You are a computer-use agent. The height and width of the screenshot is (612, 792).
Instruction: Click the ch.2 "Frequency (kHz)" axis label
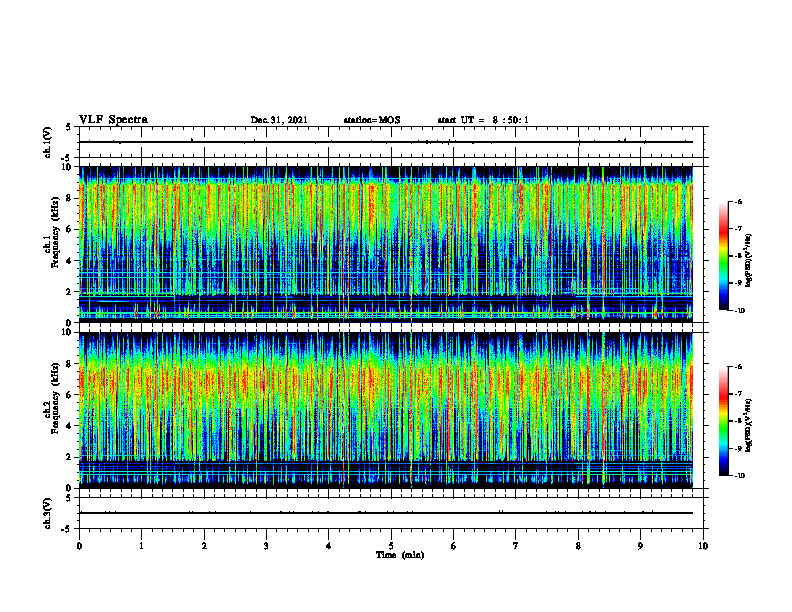pos(55,398)
